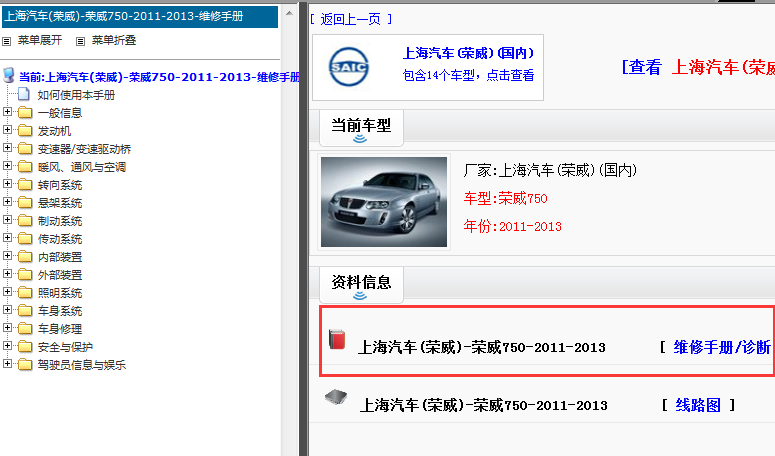This screenshot has height=456, width=775.
Task: Click the 制动系统 folder icon
Action: click(x=25, y=221)
